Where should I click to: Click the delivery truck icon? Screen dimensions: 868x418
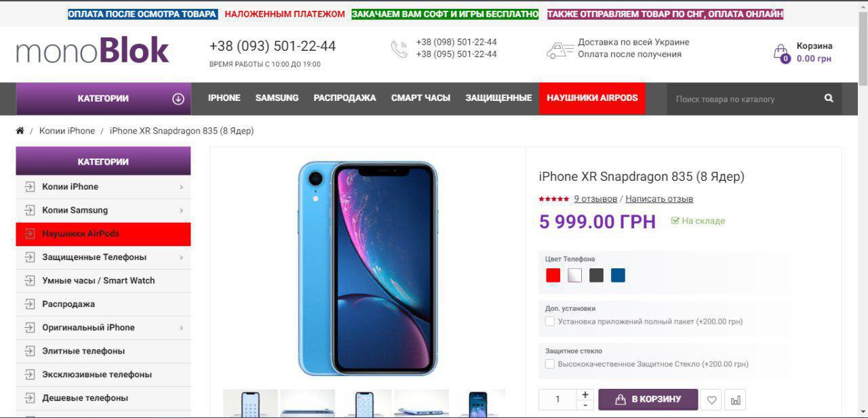click(560, 49)
